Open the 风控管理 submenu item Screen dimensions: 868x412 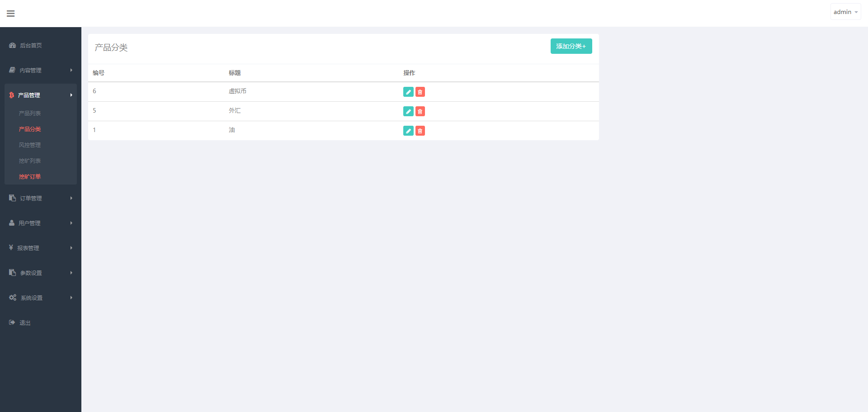click(x=30, y=145)
